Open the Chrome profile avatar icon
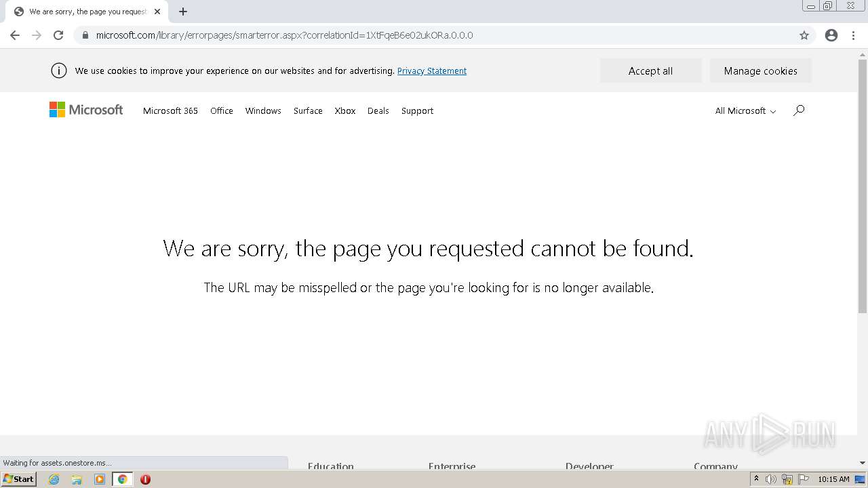The width and height of the screenshot is (868, 488). (831, 35)
